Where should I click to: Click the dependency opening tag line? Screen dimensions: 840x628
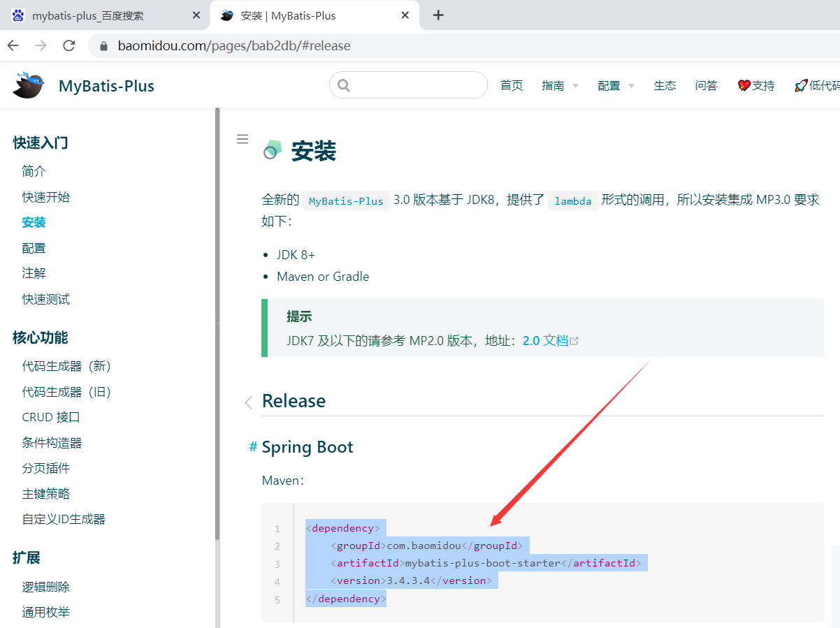click(x=343, y=528)
